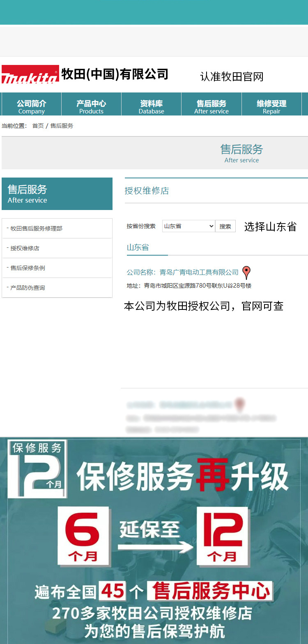Click the Makita logo
Screen dimensions: 308x644
click(x=30, y=74)
